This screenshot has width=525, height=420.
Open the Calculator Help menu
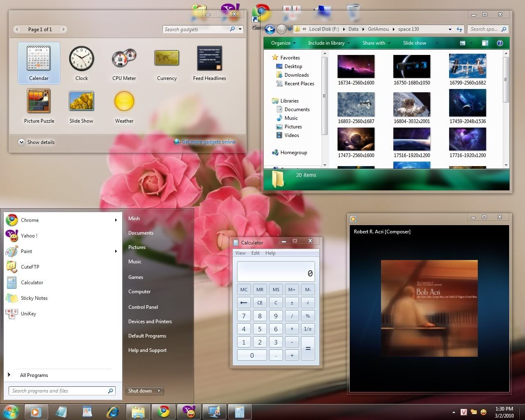point(270,253)
